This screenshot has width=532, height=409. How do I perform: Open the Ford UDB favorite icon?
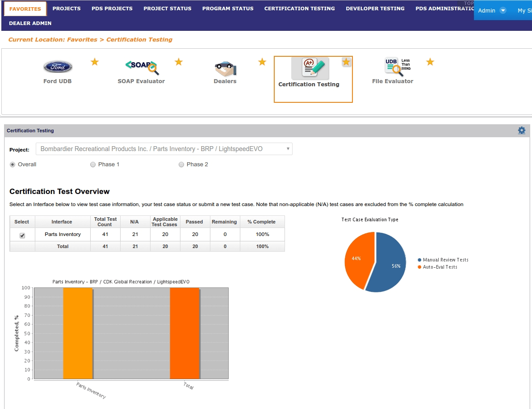point(58,67)
